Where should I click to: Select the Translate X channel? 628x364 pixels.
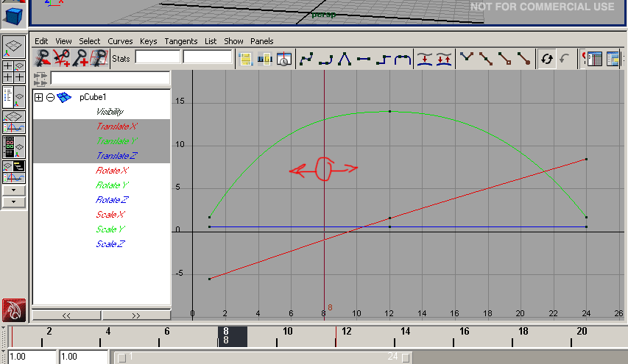[116, 126]
